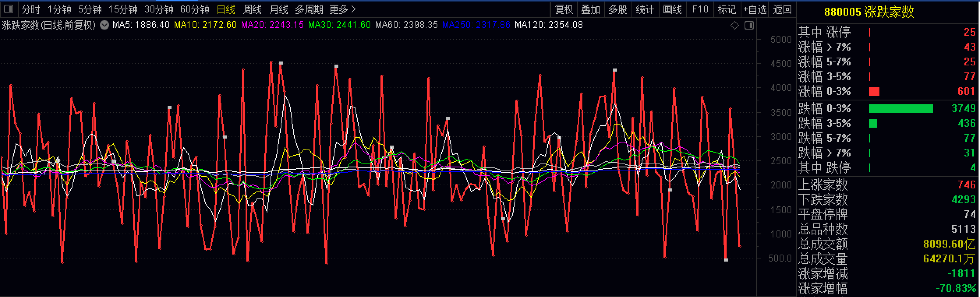Click the highest peak marker near 4500

pyautogui.click(x=281, y=63)
